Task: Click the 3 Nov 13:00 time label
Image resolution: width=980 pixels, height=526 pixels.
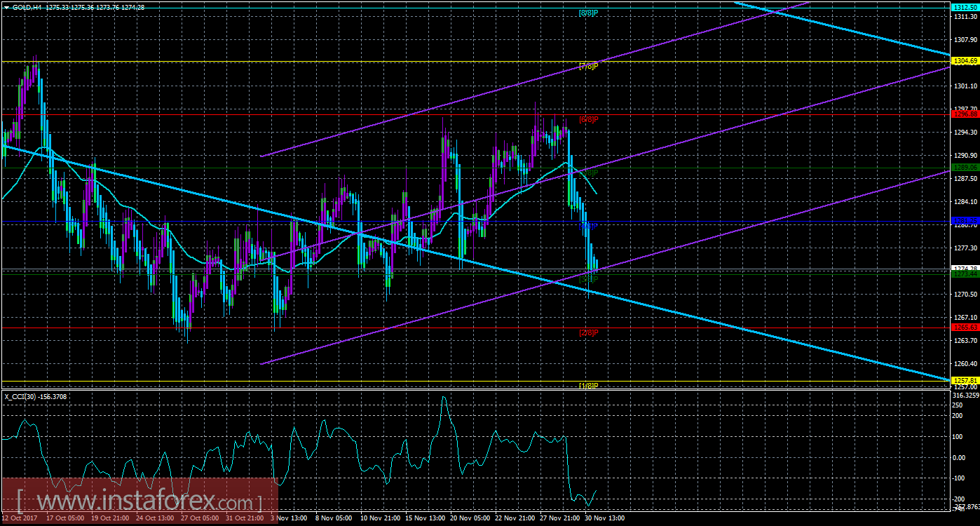Action: pos(289,519)
